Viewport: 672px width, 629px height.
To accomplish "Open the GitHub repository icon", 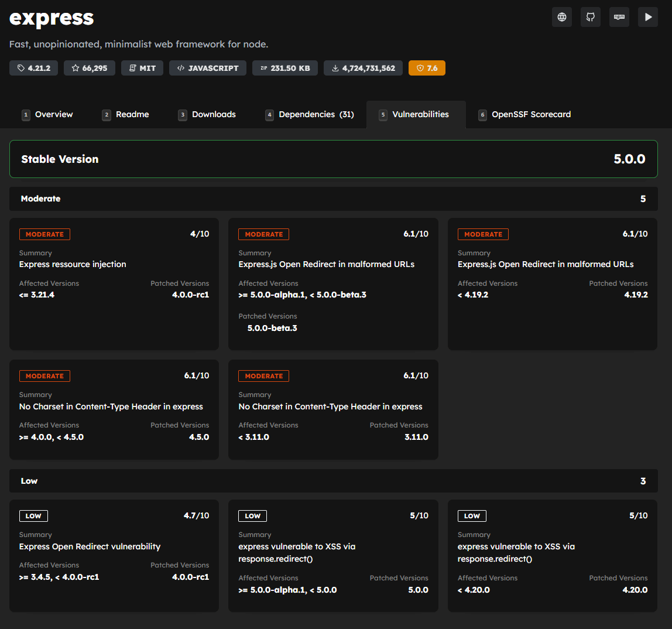I will pos(590,17).
